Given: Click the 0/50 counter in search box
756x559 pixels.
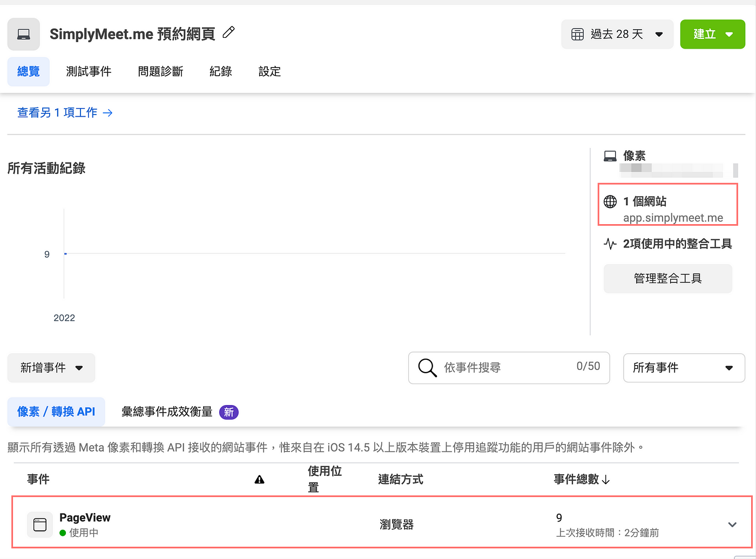Looking at the screenshot, I should click(589, 366).
